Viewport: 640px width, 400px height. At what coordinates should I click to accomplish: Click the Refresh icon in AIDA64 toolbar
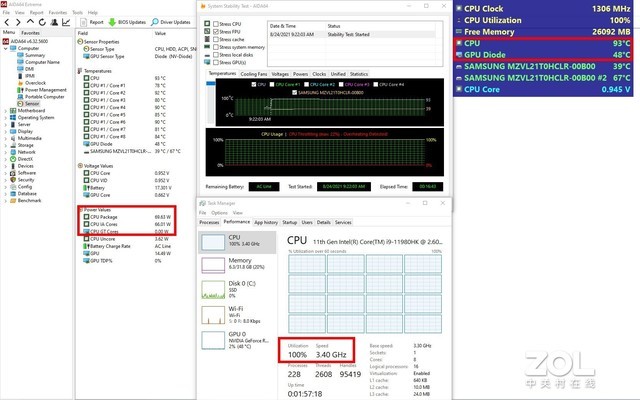[42, 22]
